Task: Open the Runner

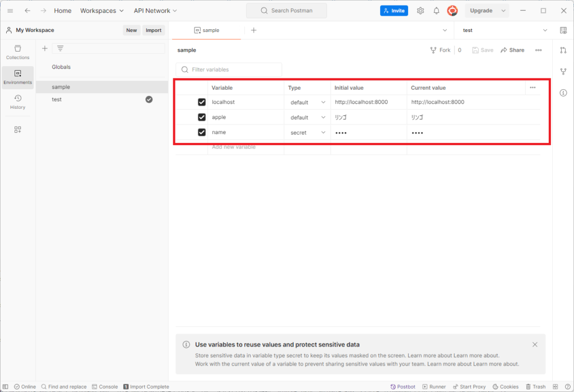Action: [x=434, y=386]
